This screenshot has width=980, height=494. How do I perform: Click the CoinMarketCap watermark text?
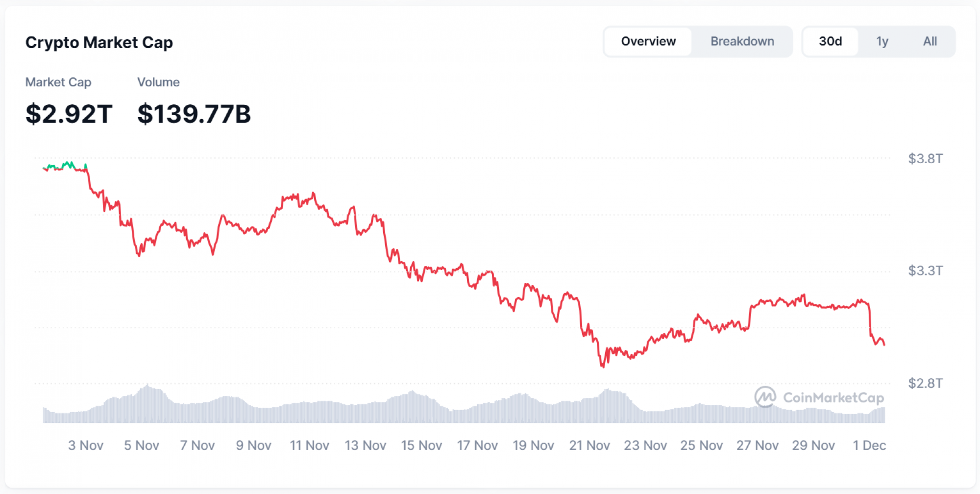pyautogui.click(x=833, y=397)
